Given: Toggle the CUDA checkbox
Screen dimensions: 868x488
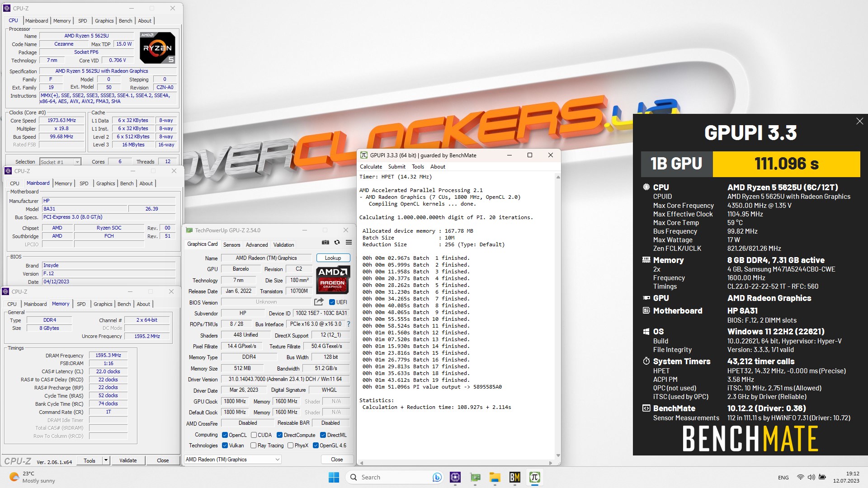Looking at the screenshot, I should [x=254, y=435].
